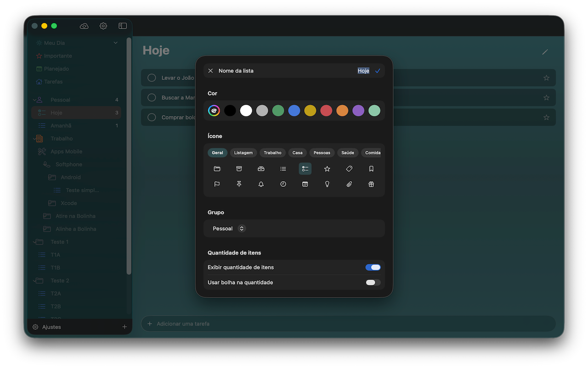Choose the star icon in icon grid
Screen dimensions: 588x368
pyautogui.click(x=327, y=169)
